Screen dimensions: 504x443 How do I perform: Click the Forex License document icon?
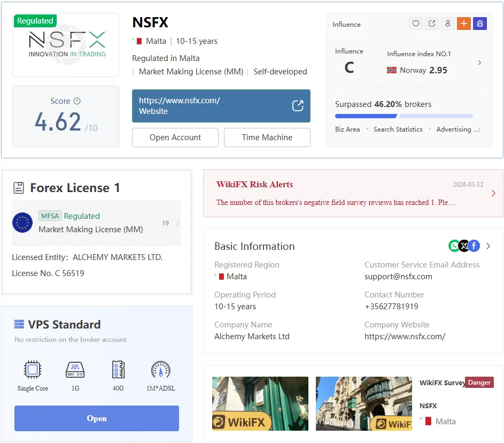pyautogui.click(x=19, y=188)
